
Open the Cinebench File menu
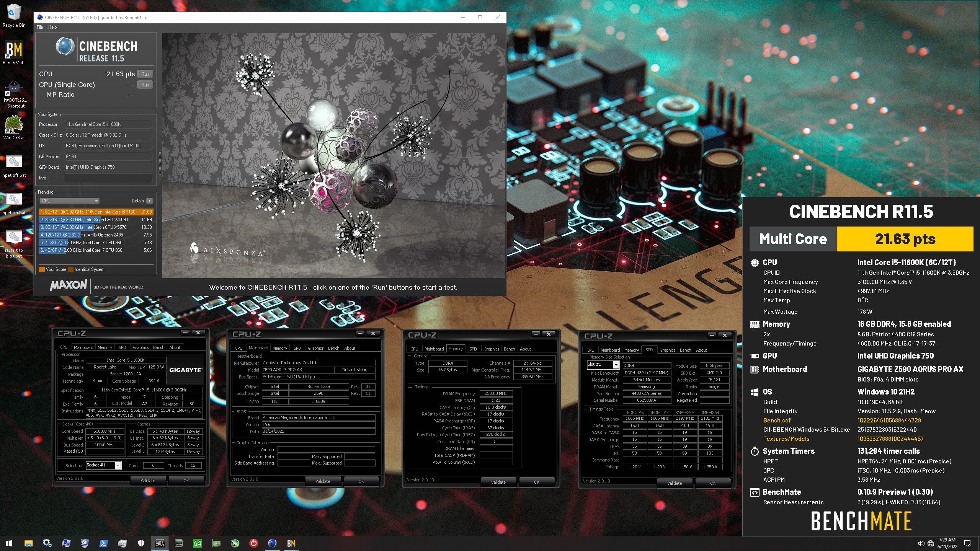pyautogui.click(x=40, y=27)
